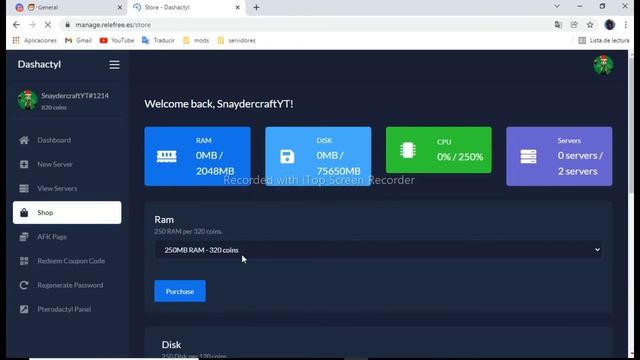The width and height of the screenshot is (640, 360).
Task: Click the browser back arrow
Action: pyautogui.click(x=16, y=25)
